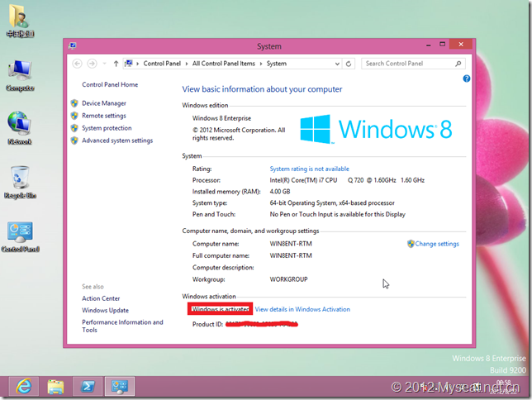Click the WORKGROUP value
This screenshot has width=532, height=400.
tap(289, 279)
